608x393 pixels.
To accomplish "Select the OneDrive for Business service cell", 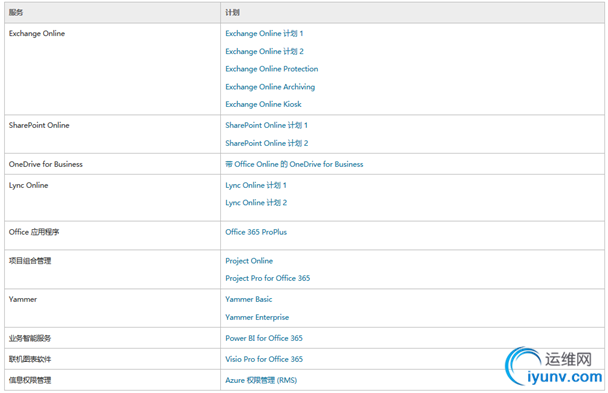I will tap(112, 164).
